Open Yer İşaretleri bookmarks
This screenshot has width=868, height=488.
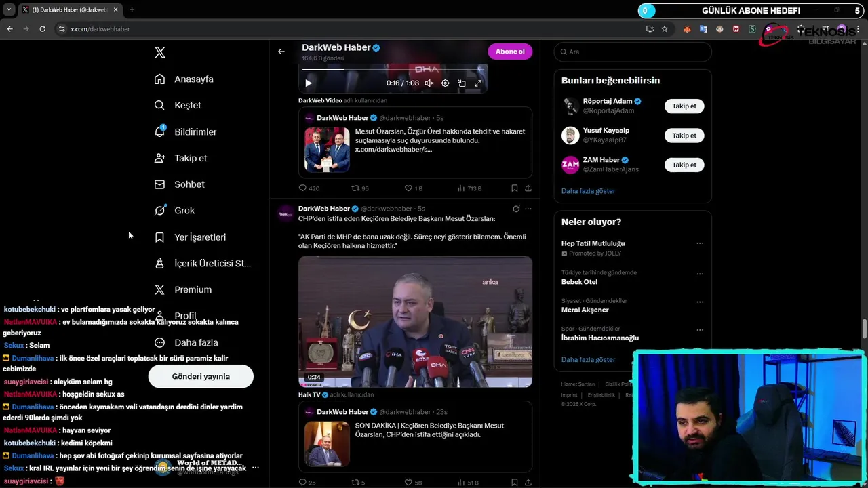(190, 237)
